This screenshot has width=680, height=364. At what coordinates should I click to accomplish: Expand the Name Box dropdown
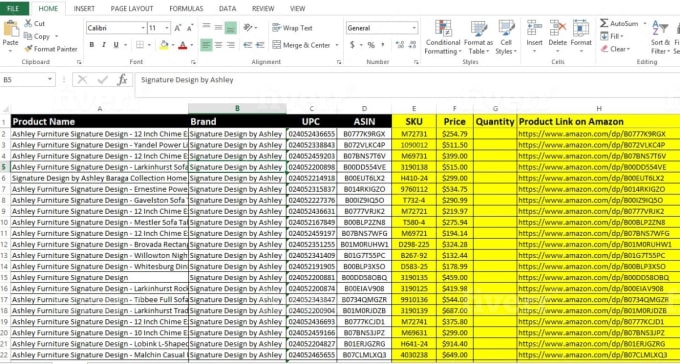pos(50,80)
